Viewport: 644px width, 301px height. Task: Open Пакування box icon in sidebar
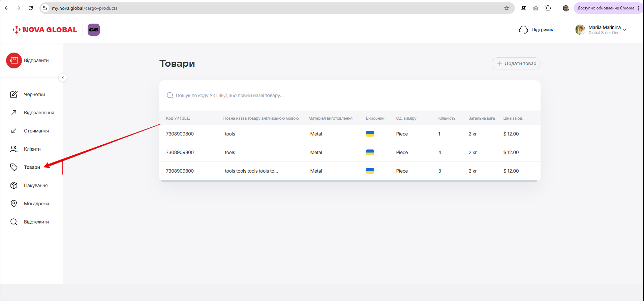[14, 185]
